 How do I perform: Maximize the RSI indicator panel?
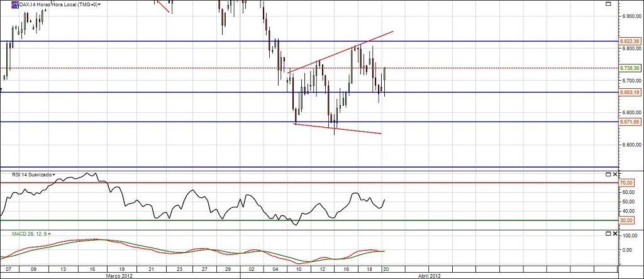(x=608, y=174)
